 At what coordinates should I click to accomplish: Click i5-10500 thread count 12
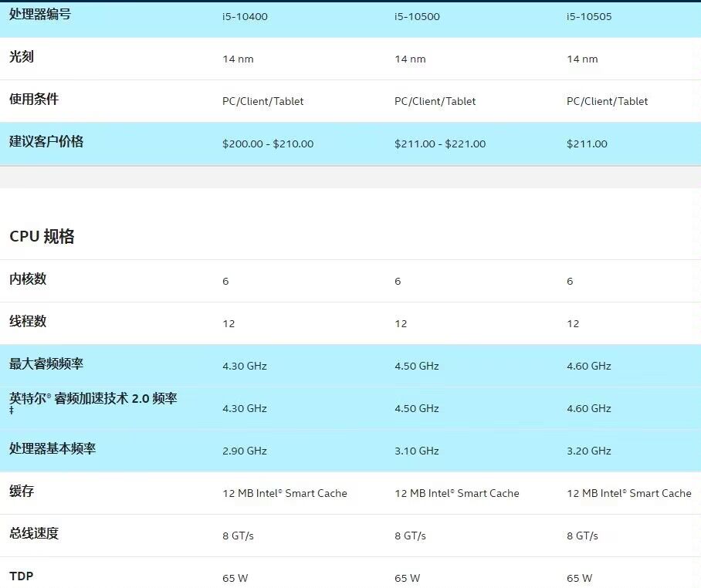(401, 323)
